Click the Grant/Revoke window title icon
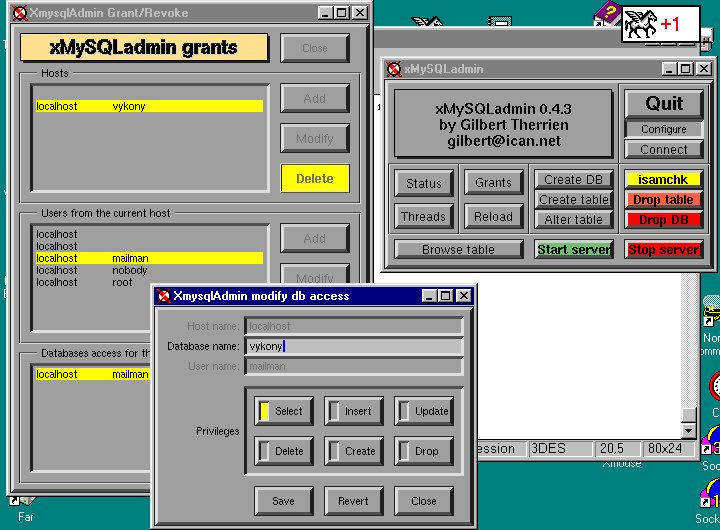The width and height of the screenshot is (720, 530). tap(19, 12)
